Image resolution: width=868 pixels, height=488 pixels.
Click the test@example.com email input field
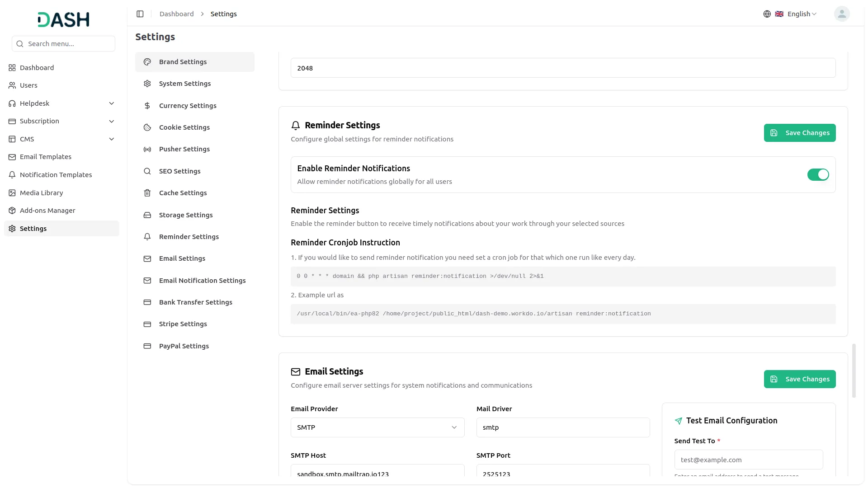click(x=748, y=460)
